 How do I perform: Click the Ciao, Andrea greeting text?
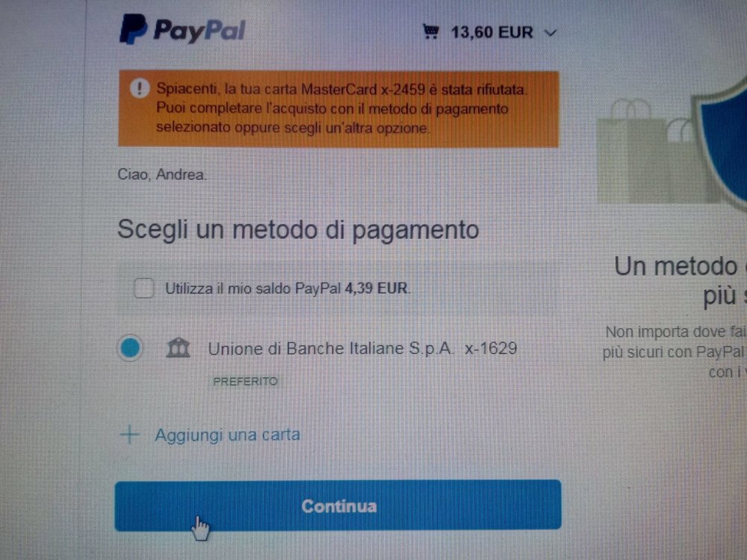(162, 175)
